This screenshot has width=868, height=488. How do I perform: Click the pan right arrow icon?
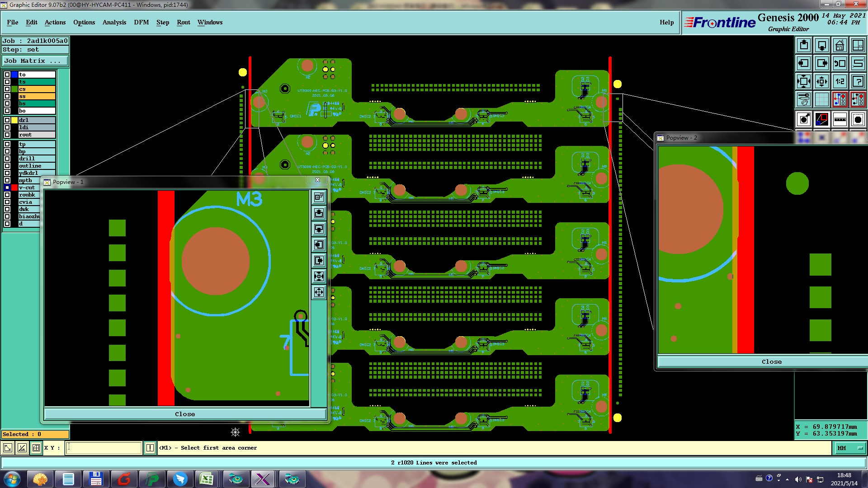(x=821, y=63)
